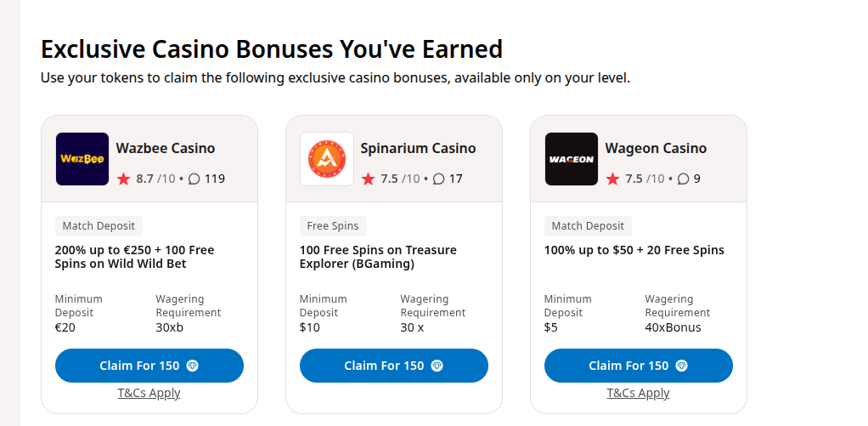Viewport: 868px width, 426px height.
Task: Open T&Cs Apply under Wazbee offer
Action: click(149, 393)
